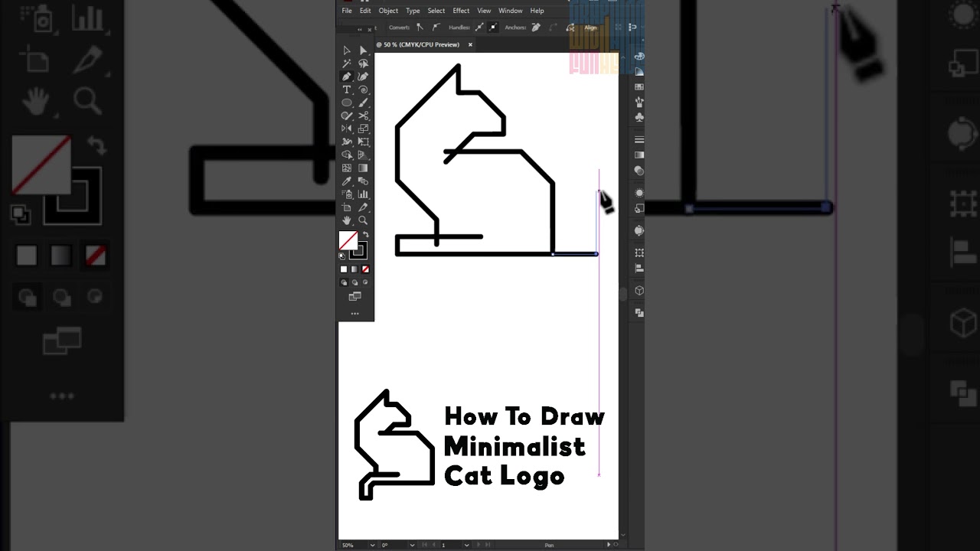Open the Edit menu
The width and height of the screenshot is (980, 551).
pyautogui.click(x=365, y=11)
